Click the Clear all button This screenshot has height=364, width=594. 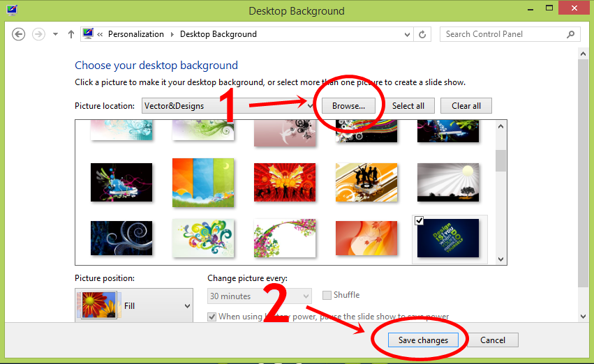coord(466,106)
